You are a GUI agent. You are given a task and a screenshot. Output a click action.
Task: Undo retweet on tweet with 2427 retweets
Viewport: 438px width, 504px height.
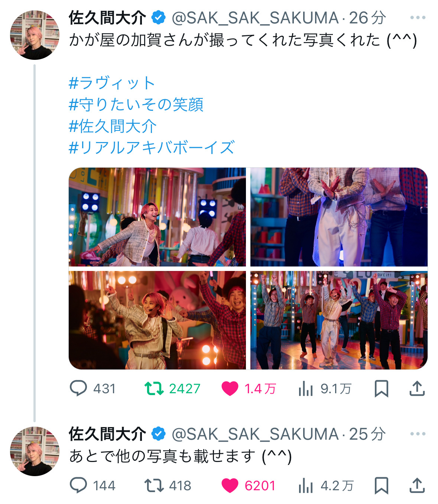point(154,388)
